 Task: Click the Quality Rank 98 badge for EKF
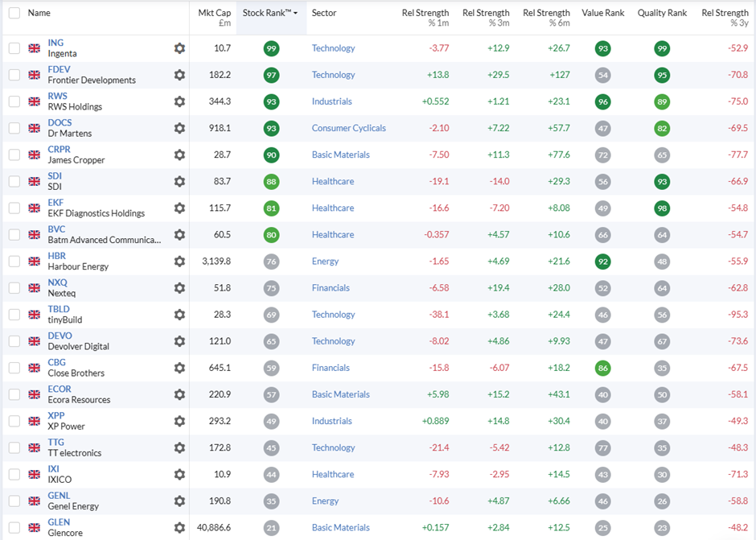point(662,208)
